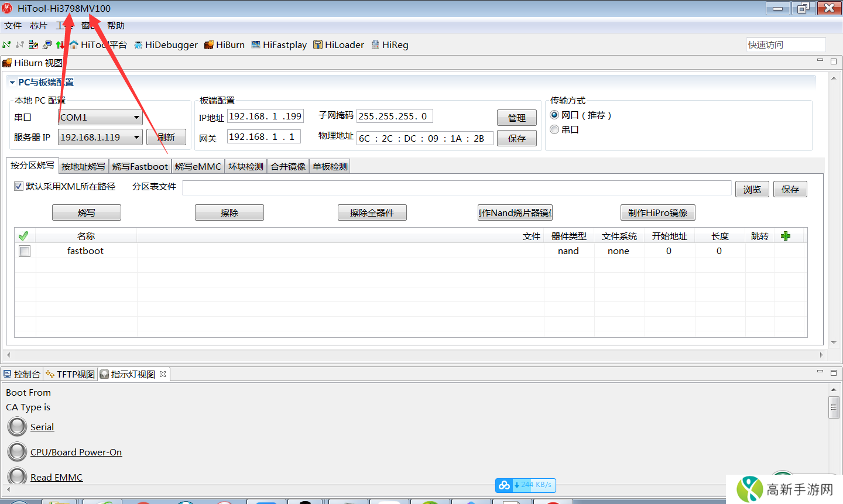Click the indicator panel vertical scrollbar
This screenshot has width=843, height=504.
[x=834, y=407]
